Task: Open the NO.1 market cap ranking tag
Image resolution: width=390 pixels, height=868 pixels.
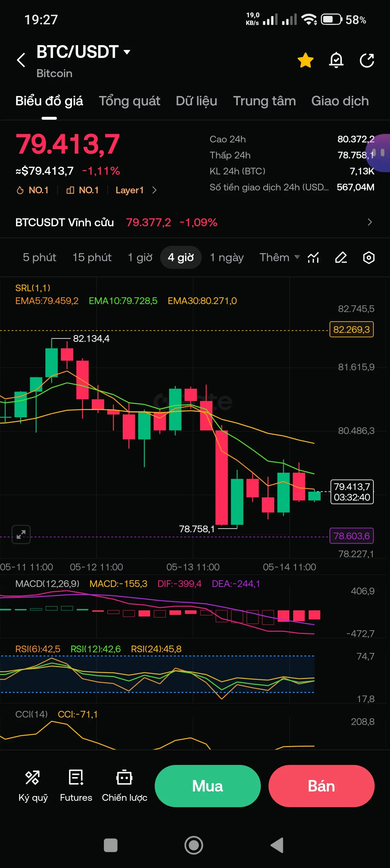Action: point(82,190)
